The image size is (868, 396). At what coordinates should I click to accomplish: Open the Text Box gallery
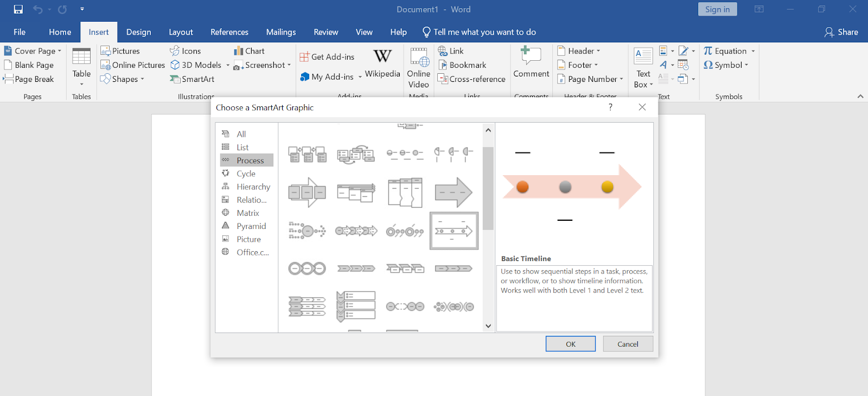click(x=643, y=68)
